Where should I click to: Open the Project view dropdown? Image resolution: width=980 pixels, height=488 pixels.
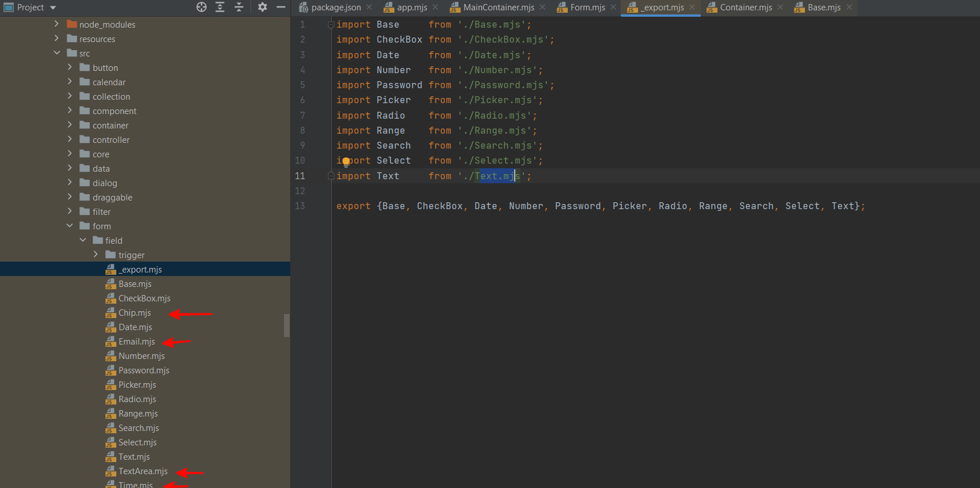click(53, 7)
